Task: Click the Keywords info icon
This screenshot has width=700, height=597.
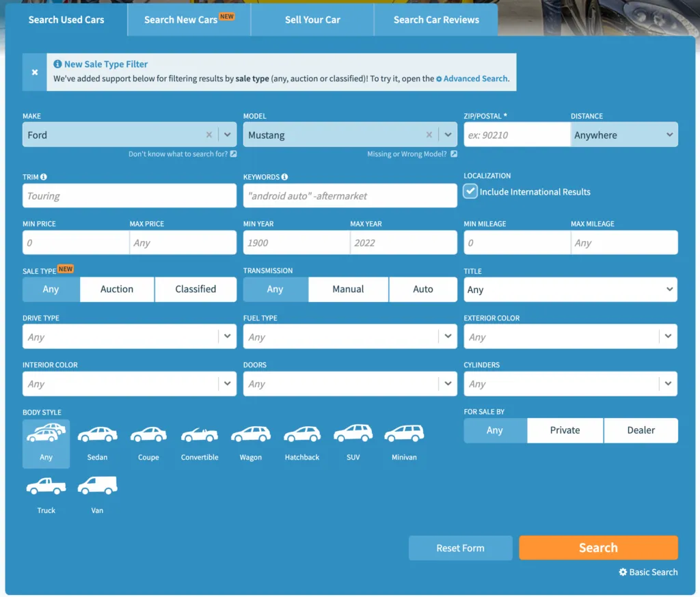Action: pyautogui.click(x=284, y=177)
